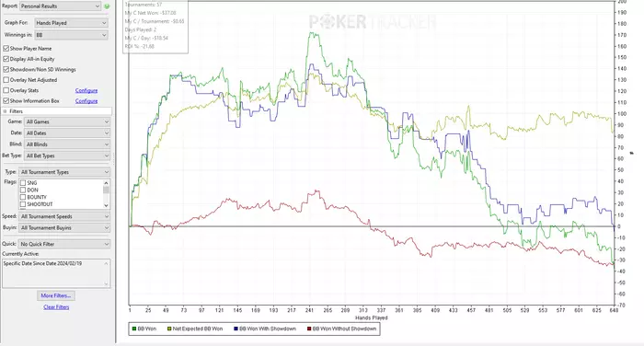Click the yellow Net Expected BB Won swatch

(169, 329)
